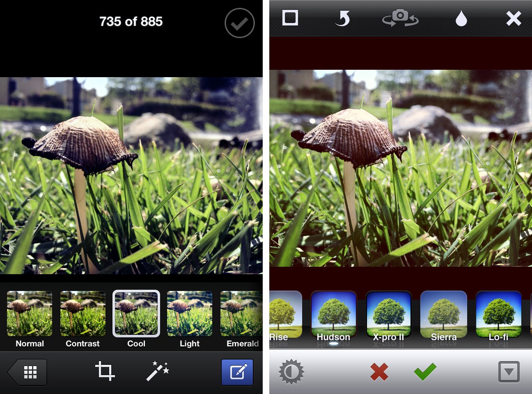
Task: Tap the blue compose edit button
Action: (x=237, y=372)
